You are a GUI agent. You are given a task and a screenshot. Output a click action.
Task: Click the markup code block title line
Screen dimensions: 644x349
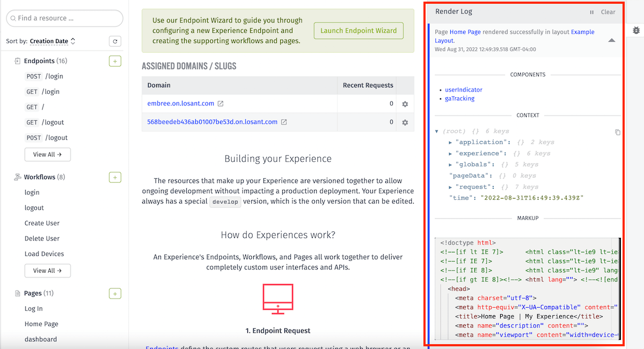coord(541,316)
